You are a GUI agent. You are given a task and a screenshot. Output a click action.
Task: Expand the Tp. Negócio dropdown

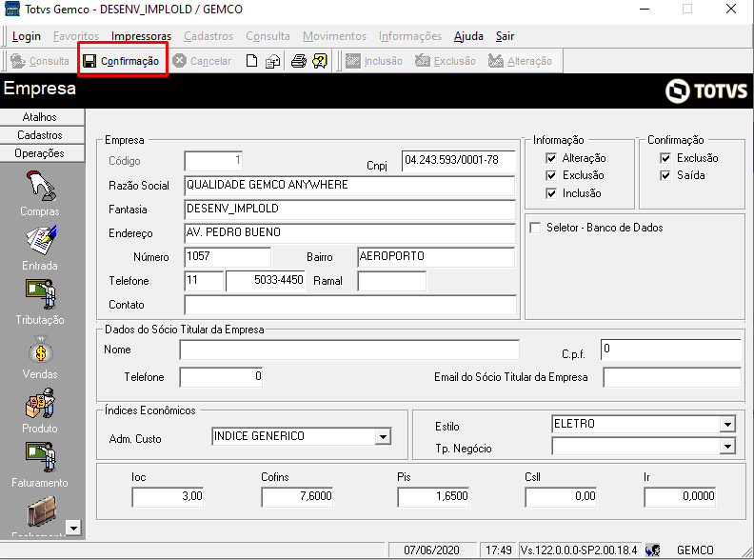click(727, 447)
